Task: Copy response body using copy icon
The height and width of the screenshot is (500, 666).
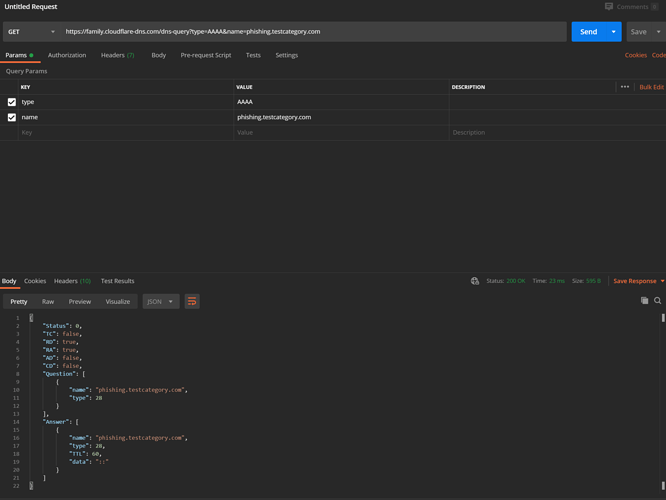Action: 644,300
